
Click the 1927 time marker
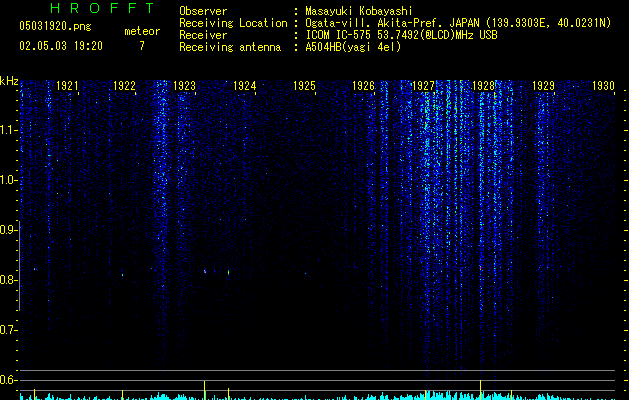coord(423,86)
